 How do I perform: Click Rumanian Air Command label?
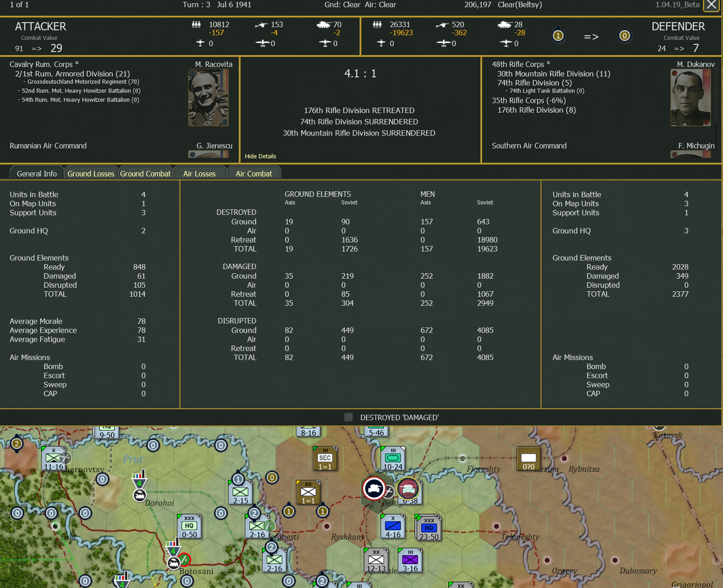pyautogui.click(x=48, y=146)
